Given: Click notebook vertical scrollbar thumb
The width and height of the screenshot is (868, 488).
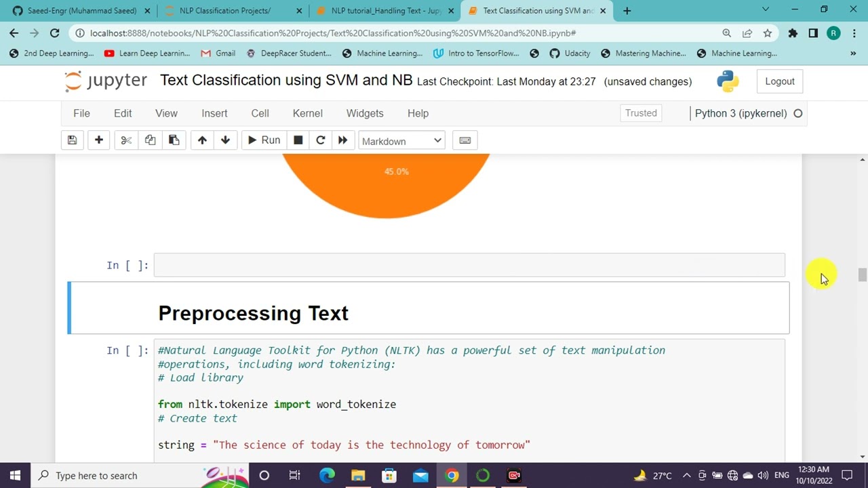Looking at the screenshot, I should point(862,275).
